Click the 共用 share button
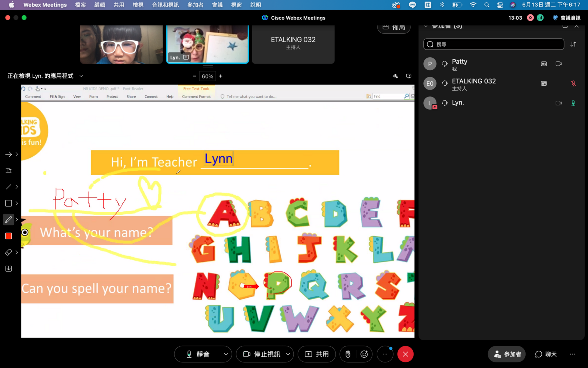The image size is (588, 368). click(x=317, y=354)
